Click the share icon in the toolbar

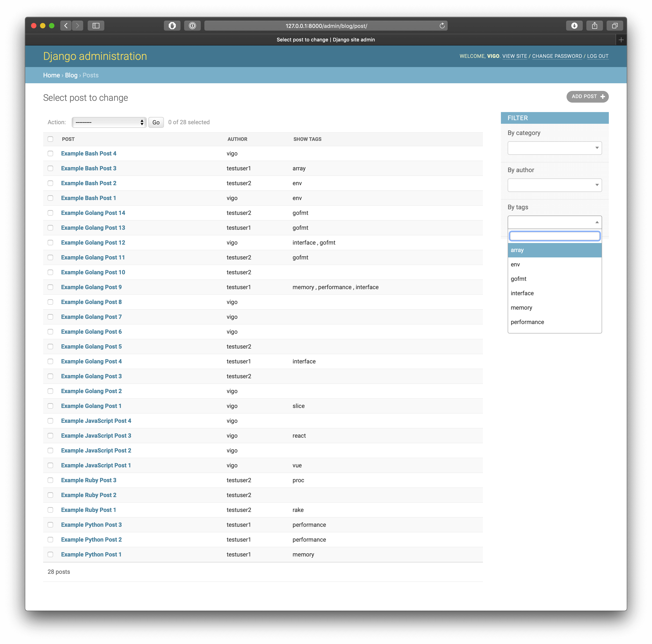[595, 25]
